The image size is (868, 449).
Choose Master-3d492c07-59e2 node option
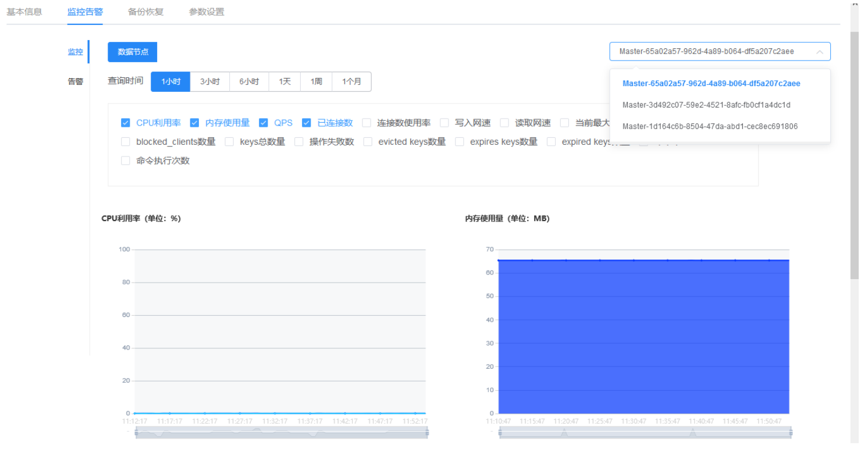click(x=720, y=105)
